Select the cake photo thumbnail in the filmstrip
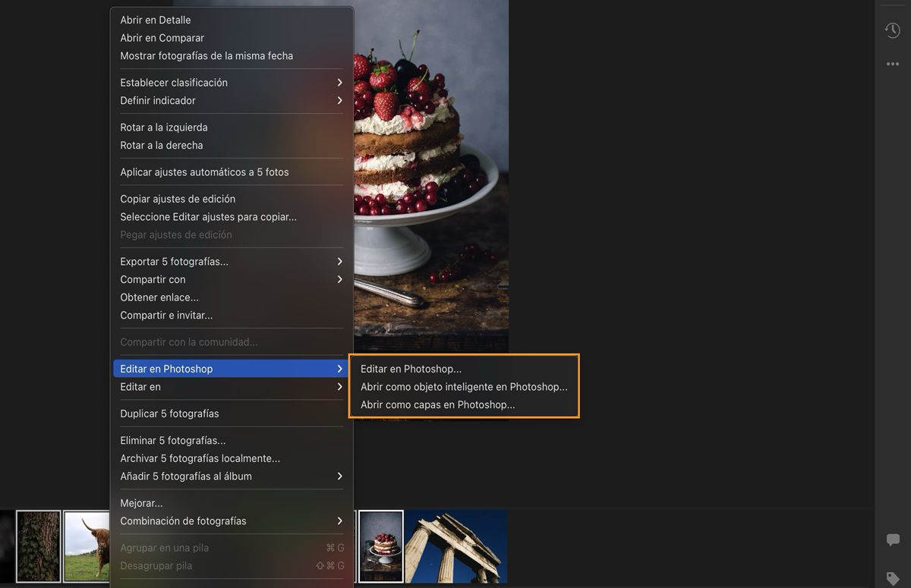This screenshot has width=911, height=588. pyautogui.click(x=380, y=546)
